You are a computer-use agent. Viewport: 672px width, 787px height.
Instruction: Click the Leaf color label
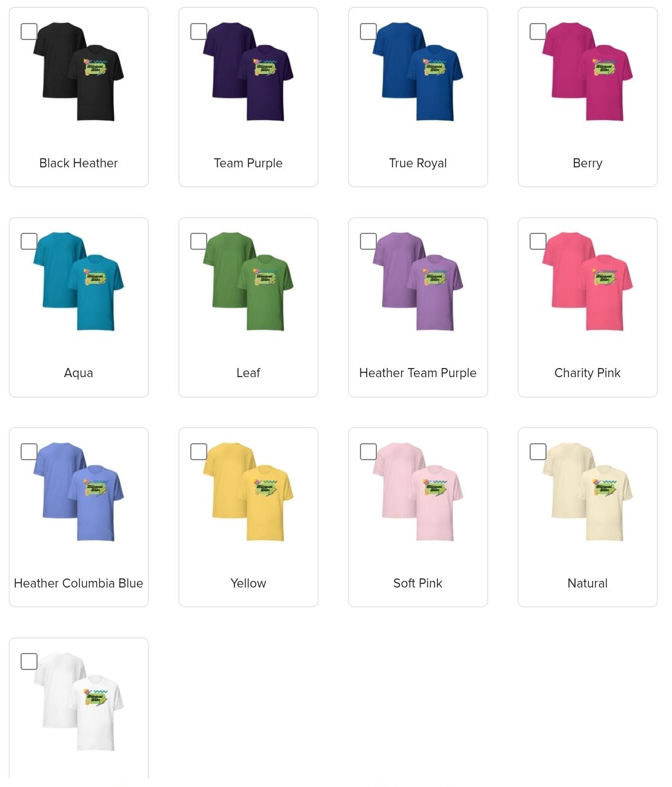[248, 373]
